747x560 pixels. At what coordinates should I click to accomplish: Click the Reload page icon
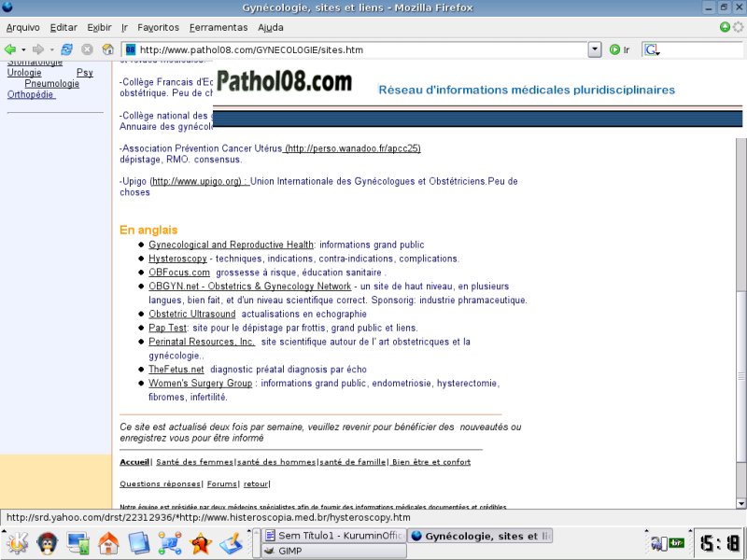pos(67,49)
